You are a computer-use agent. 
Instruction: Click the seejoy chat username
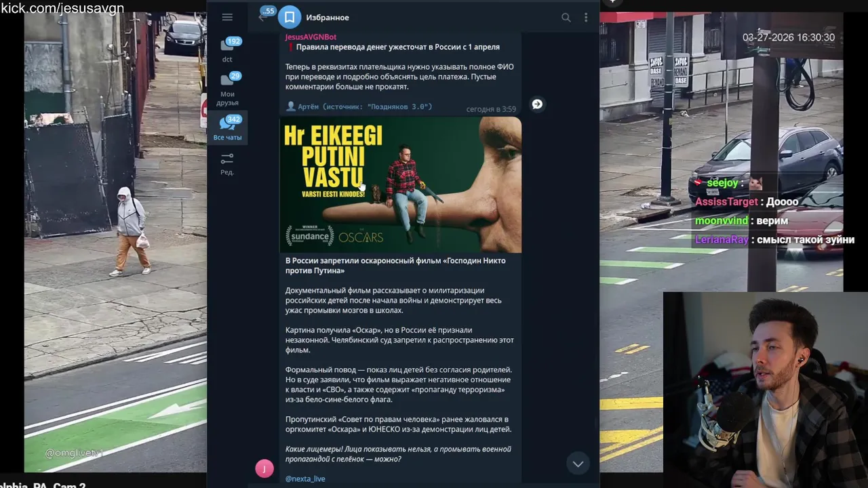coord(722,183)
